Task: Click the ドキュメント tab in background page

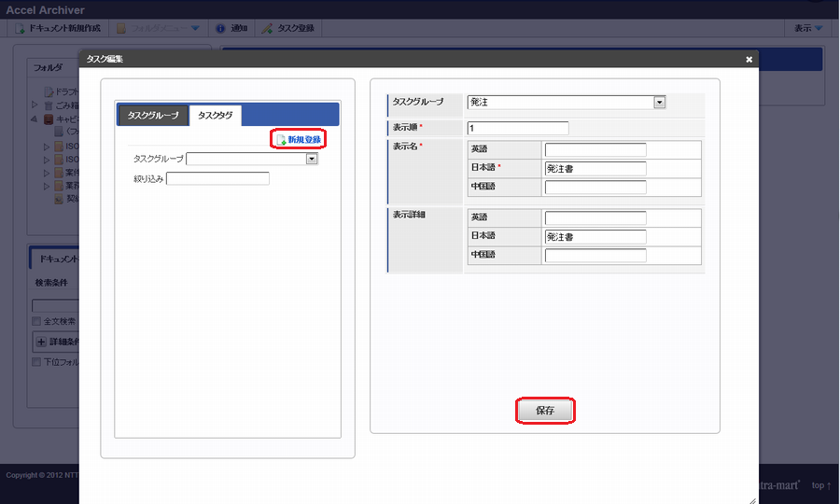Action: (56, 259)
